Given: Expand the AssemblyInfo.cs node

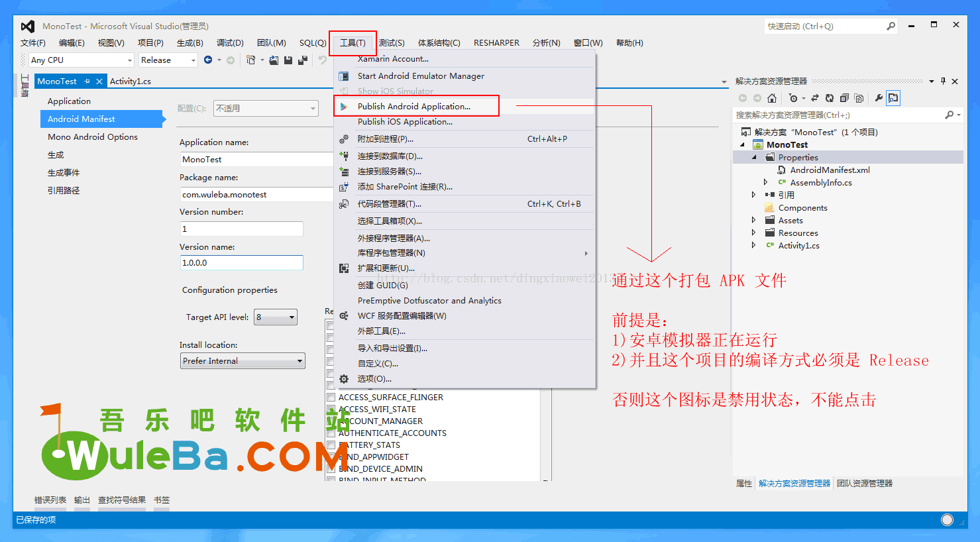Looking at the screenshot, I should pyautogui.click(x=766, y=182).
